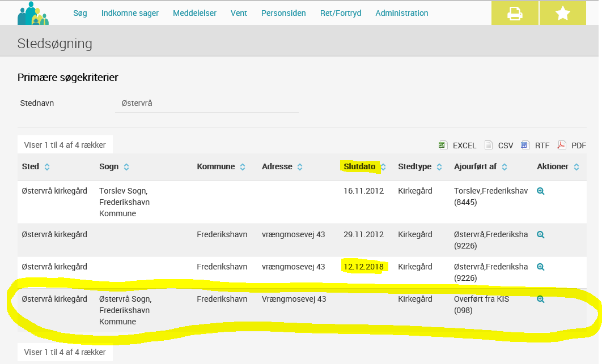The image size is (602, 364).
Task: Click the printer icon button
Action: [515, 14]
